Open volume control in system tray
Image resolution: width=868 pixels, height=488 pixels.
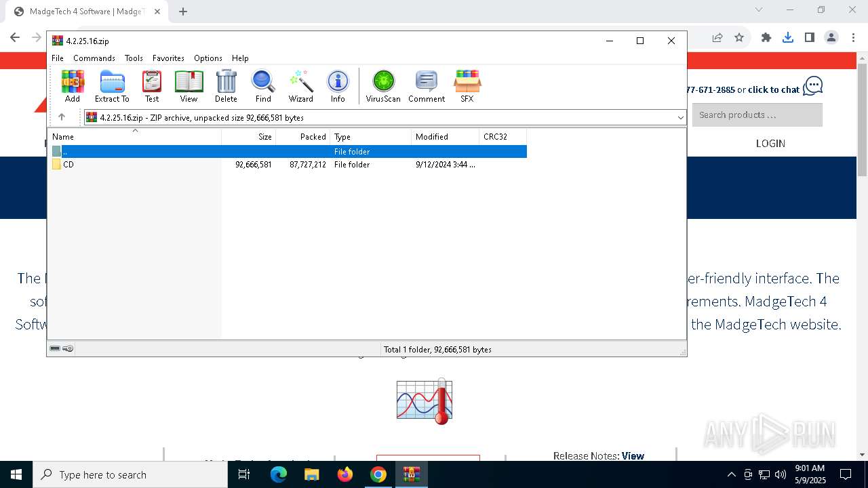click(x=780, y=474)
